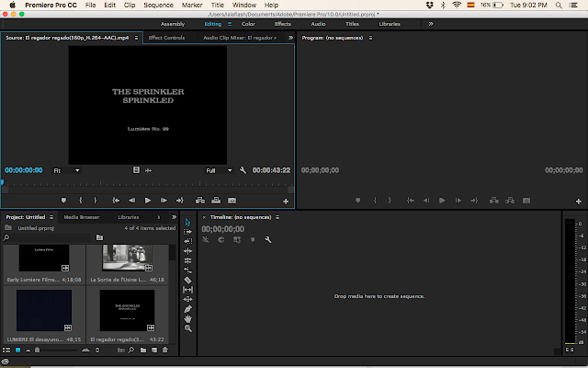The image size is (588, 368).
Task: Click the Insert button in Source monitor
Action: click(x=200, y=201)
